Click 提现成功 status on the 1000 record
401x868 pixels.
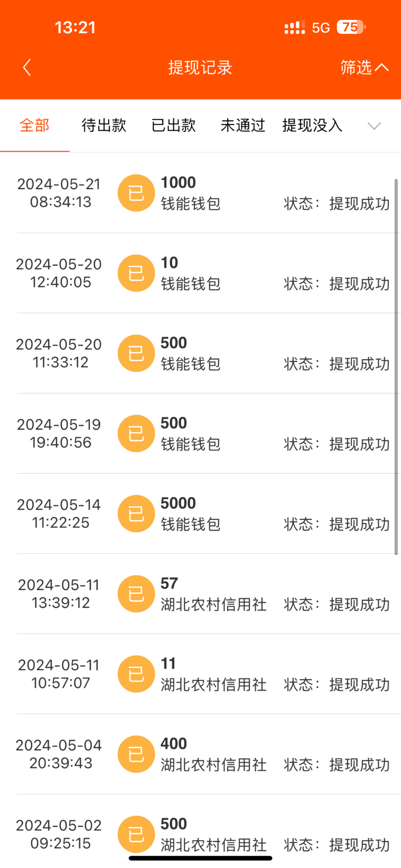(x=359, y=204)
